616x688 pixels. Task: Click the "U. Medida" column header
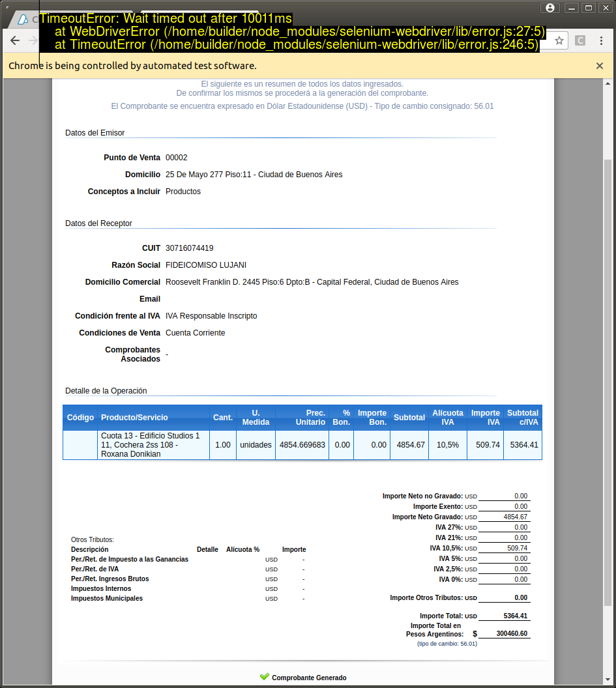pyautogui.click(x=256, y=418)
